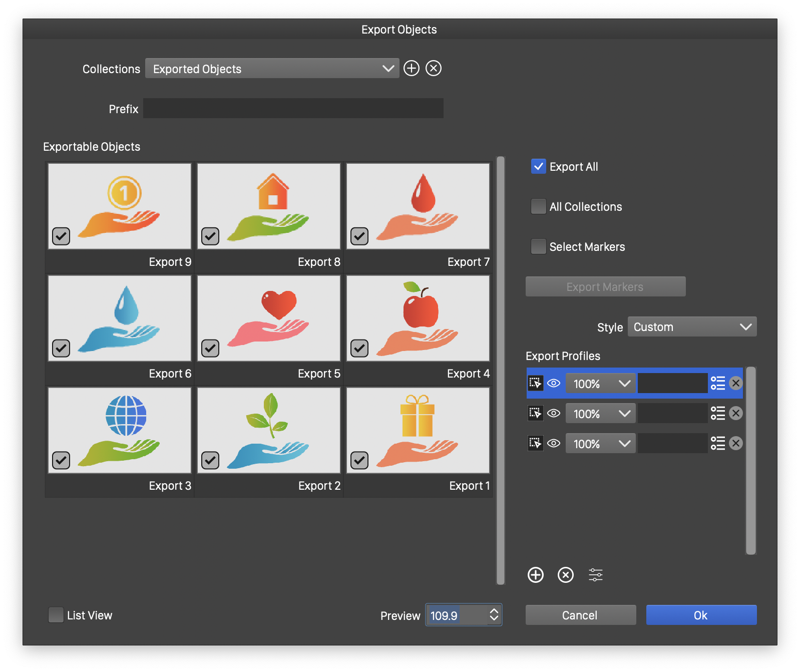Delete the third export profile row
Viewport: 800px width, 672px height.
735,444
